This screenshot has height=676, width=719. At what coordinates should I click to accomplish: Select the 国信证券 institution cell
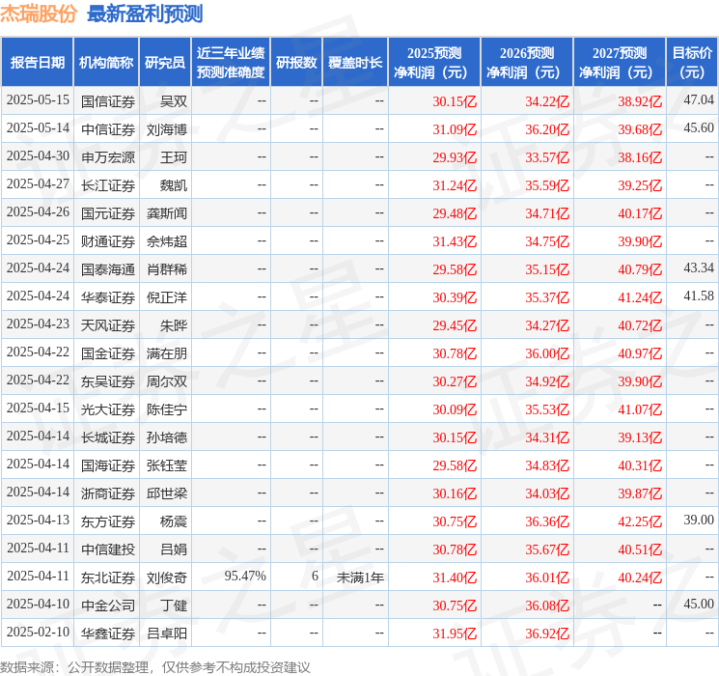[108, 101]
